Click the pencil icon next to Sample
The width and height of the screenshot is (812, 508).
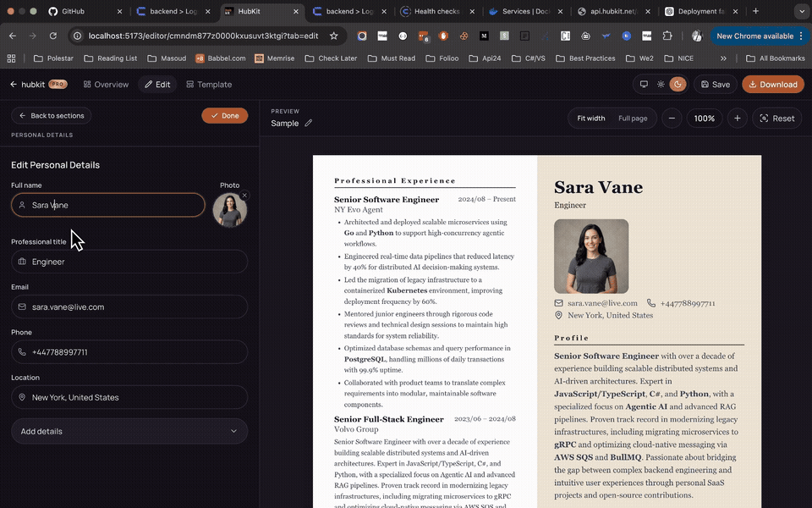pos(309,124)
